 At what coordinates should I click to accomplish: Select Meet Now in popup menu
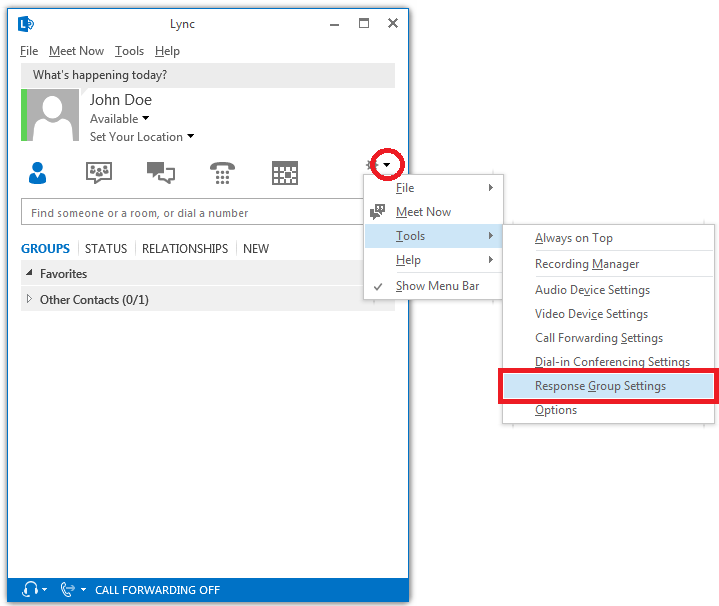[x=433, y=212]
